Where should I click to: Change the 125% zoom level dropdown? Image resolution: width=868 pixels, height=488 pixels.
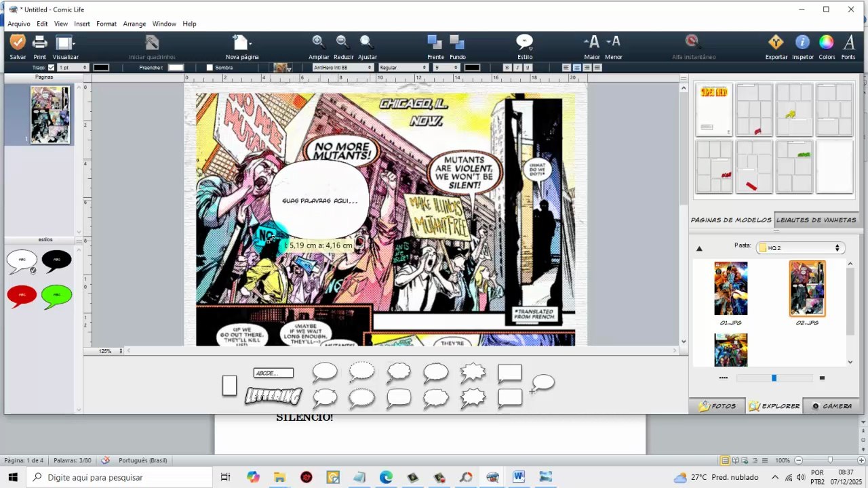(111, 351)
